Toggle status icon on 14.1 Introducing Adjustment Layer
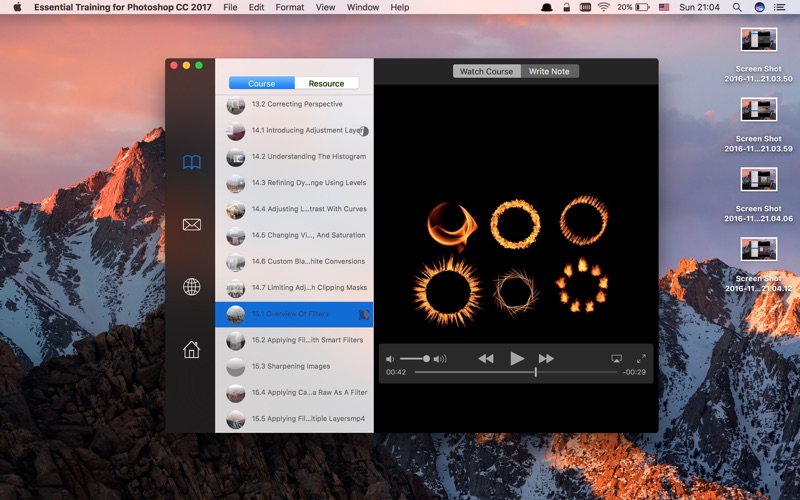The image size is (800, 500). pos(364,131)
